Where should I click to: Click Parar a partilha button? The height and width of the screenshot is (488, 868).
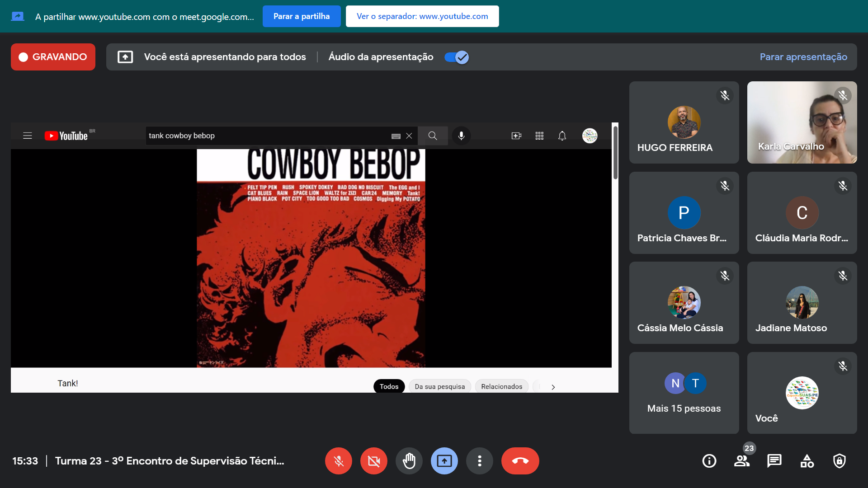(302, 16)
